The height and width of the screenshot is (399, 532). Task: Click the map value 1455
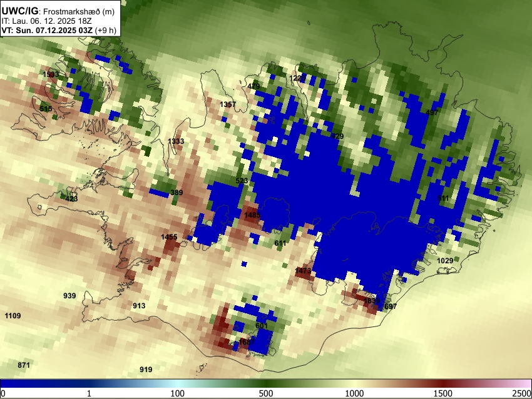(169, 237)
